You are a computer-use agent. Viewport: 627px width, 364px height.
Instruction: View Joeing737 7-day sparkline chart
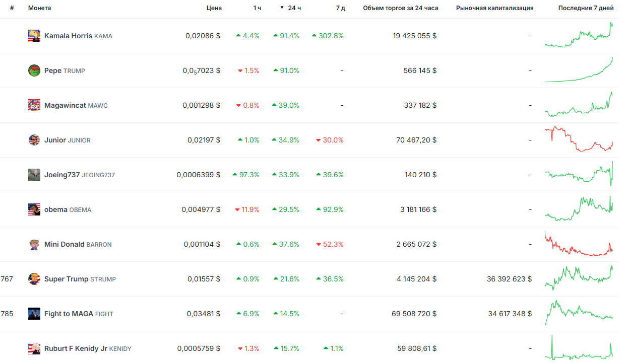point(579,174)
